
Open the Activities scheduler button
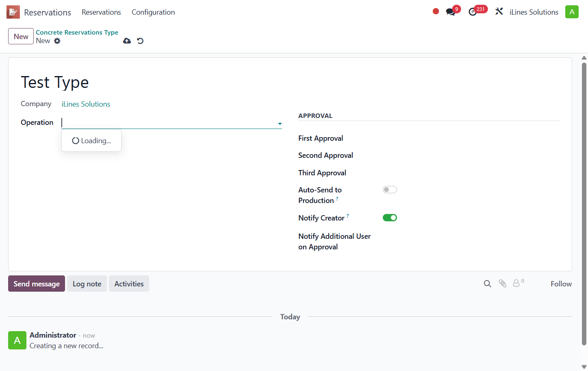click(x=129, y=284)
